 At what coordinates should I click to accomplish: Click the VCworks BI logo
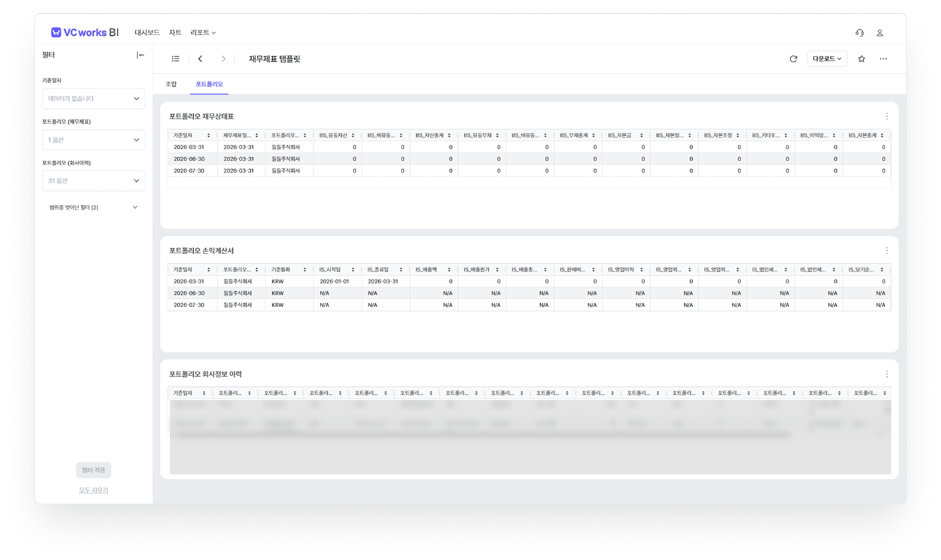pos(85,33)
